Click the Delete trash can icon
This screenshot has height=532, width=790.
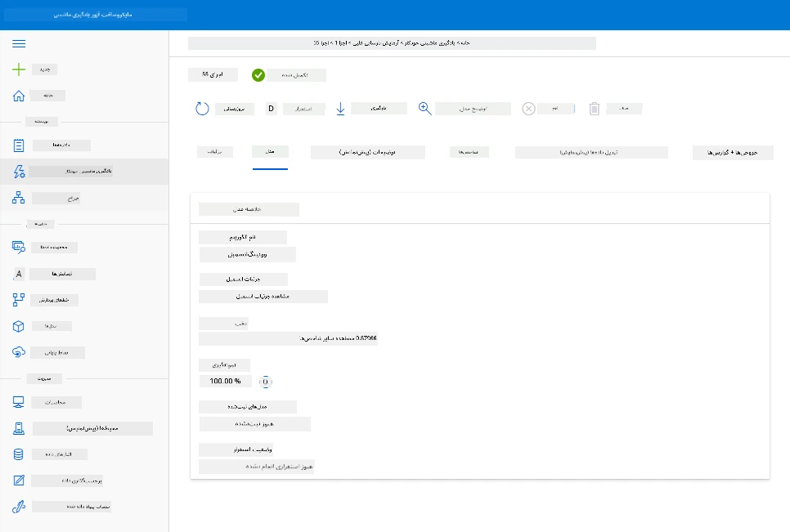pyautogui.click(x=595, y=109)
